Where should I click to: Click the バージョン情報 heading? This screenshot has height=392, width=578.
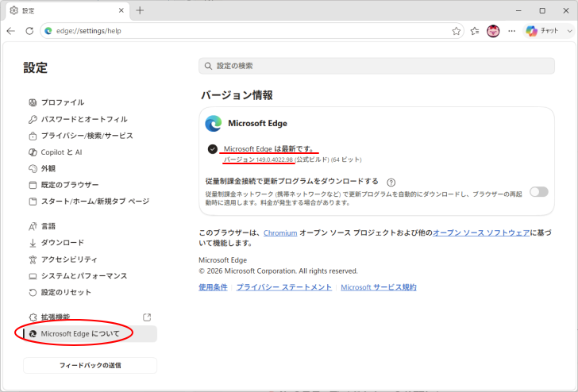[x=237, y=95]
